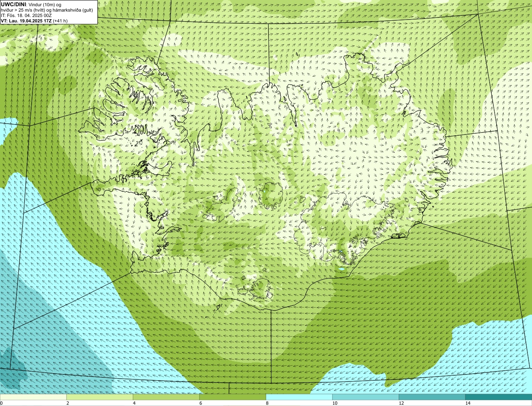Click the scale label '12'
The width and height of the screenshot is (532, 406).
pyautogui.click(x=401, y=403)
